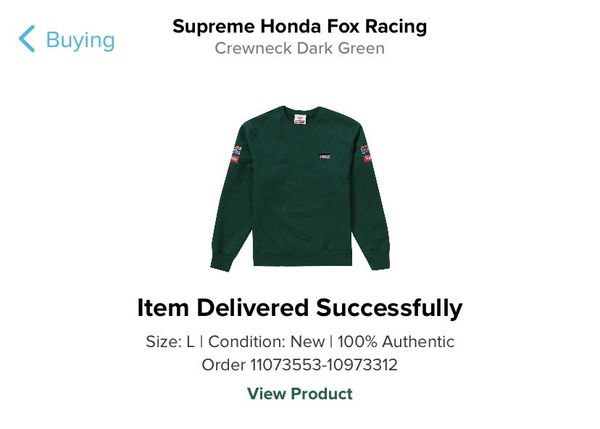Viewport: 600px width, 429px height.
Task: Click the Condition: New label
Action: pyautogui.click(x=266, y=341)
